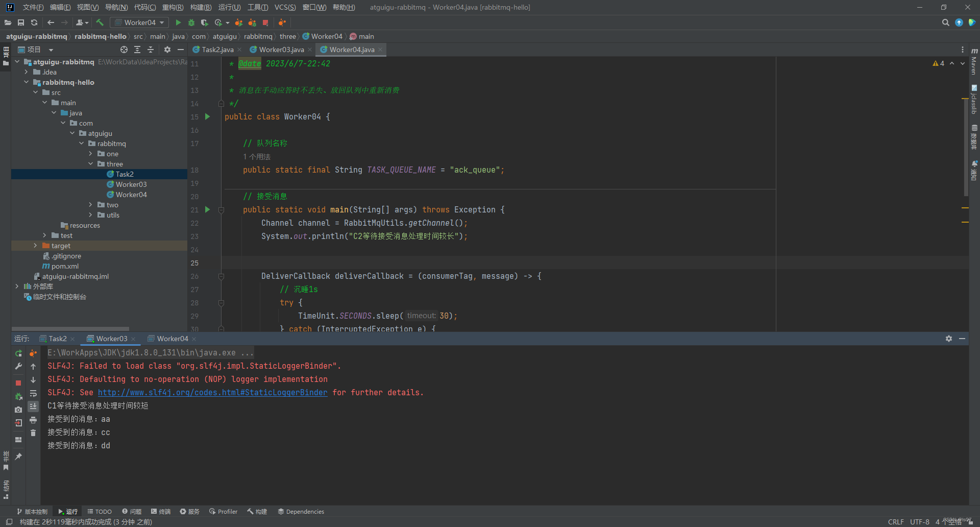This screenshot has height=527, width=980.
Task: Expand the 外部库 external libraries node
Action: tap(17, 286)
